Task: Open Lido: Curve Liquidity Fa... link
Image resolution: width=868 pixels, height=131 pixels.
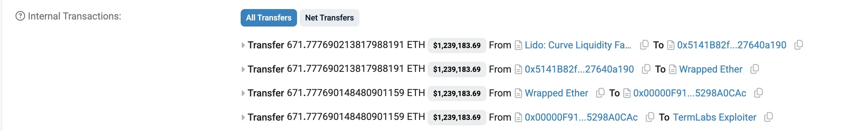Action: point(578,45)
